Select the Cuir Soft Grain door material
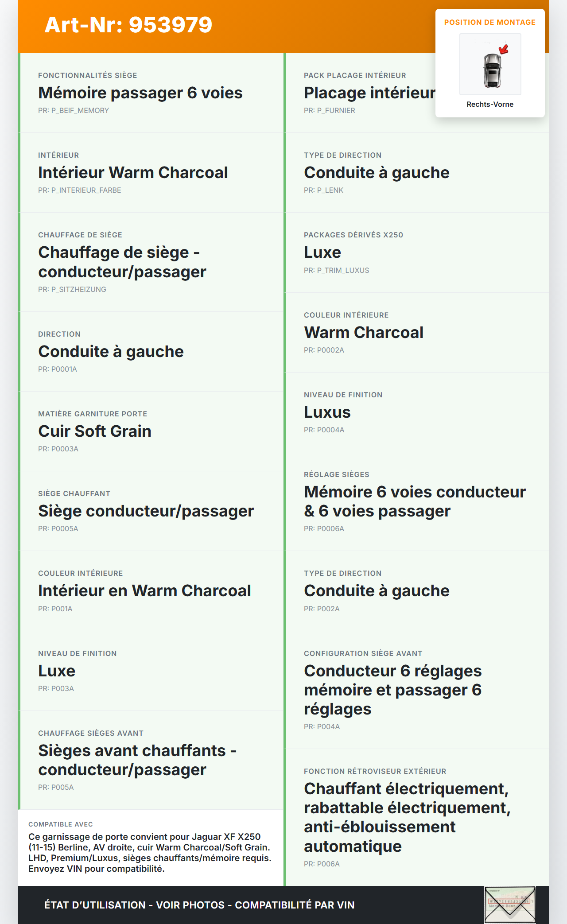567x924 pixels. [x=95, y=431]
